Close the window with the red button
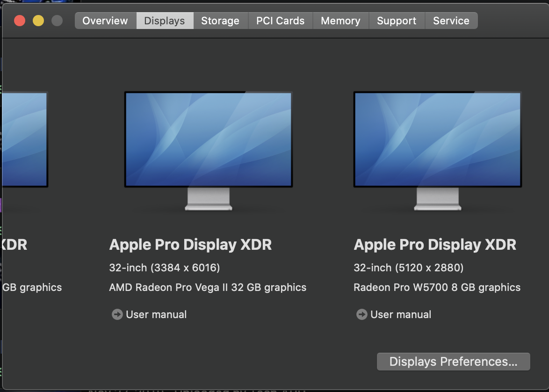Viewport: 549px width, 392px height. (x=20, y=21)
